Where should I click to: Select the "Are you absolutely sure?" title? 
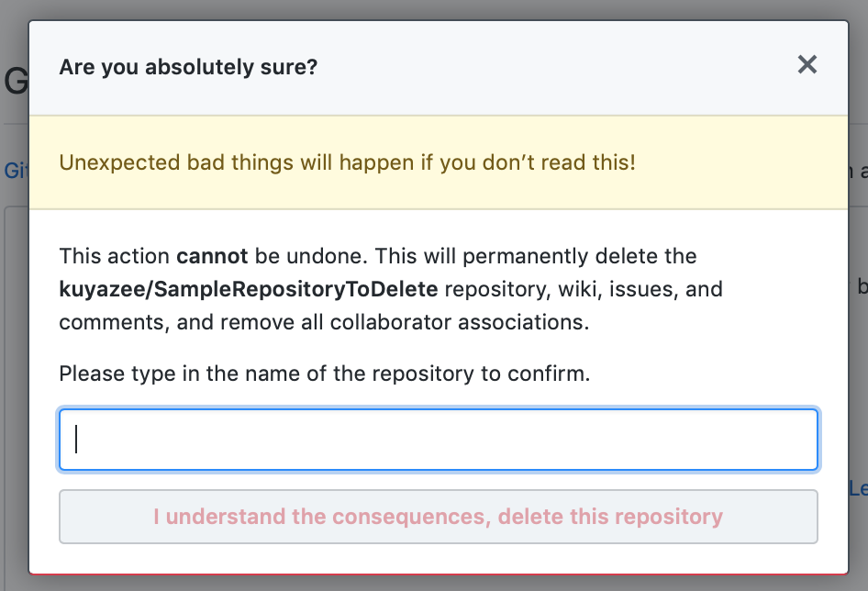(188, 66)
